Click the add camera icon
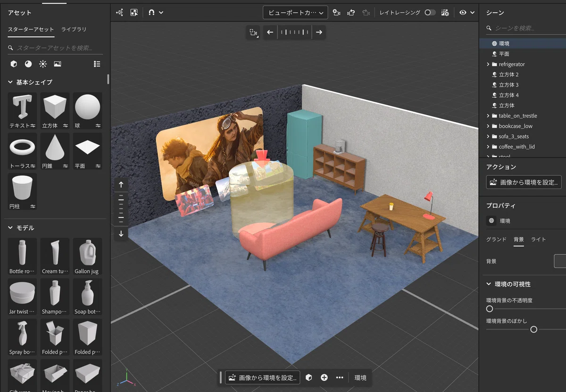The image size is (566, 392). click(336, 12)
